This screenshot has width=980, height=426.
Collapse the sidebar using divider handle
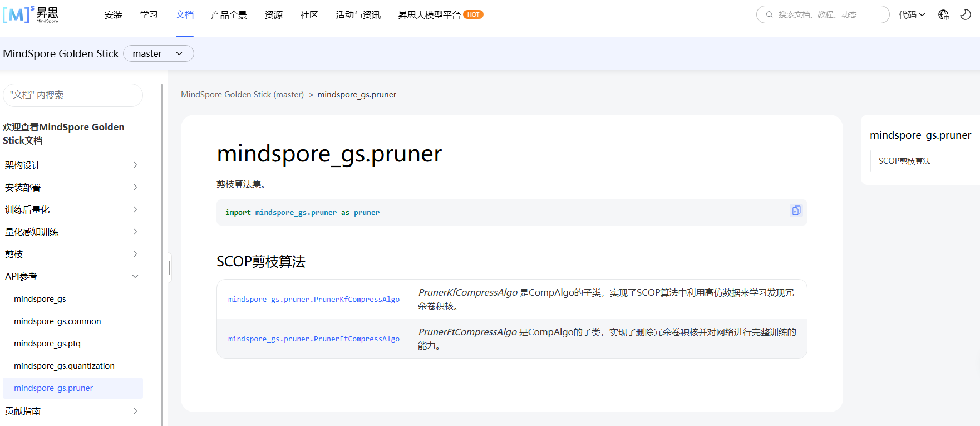tap(169, 268)
